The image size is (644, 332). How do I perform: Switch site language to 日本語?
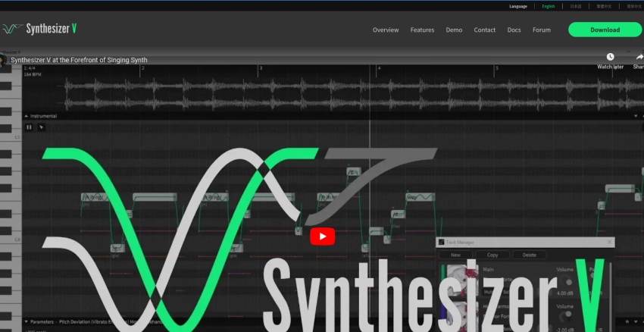pos(576,6)
